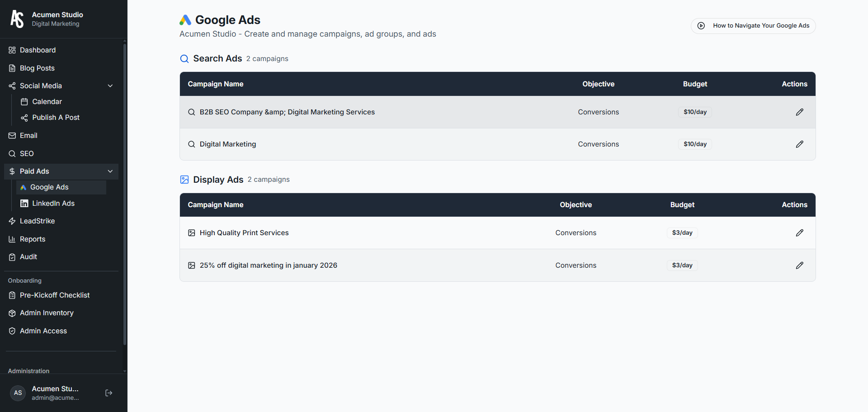Click the Search Ads Campaign Name column header
The image size is (868, 412).
[x=216, y=84]
